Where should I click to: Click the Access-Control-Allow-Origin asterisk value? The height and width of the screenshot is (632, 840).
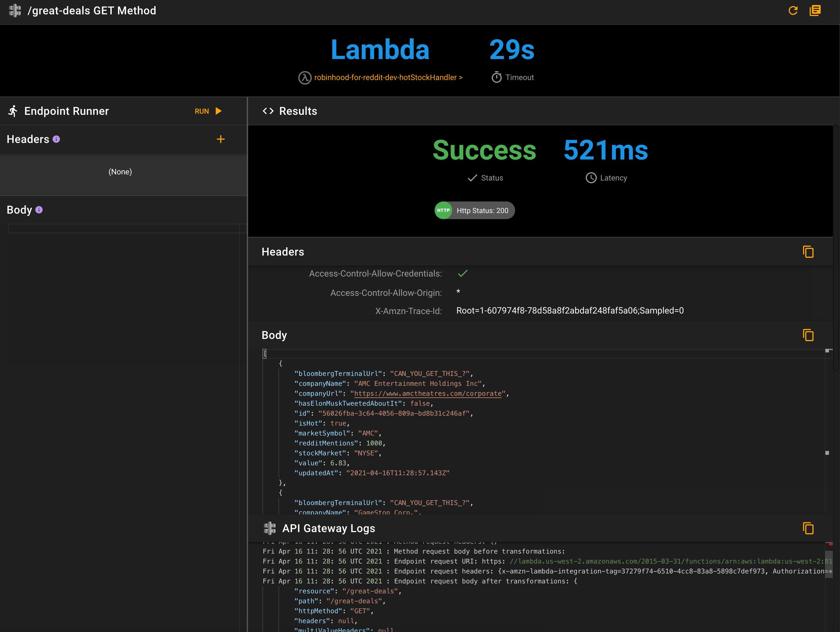click(x=458, y=292)
